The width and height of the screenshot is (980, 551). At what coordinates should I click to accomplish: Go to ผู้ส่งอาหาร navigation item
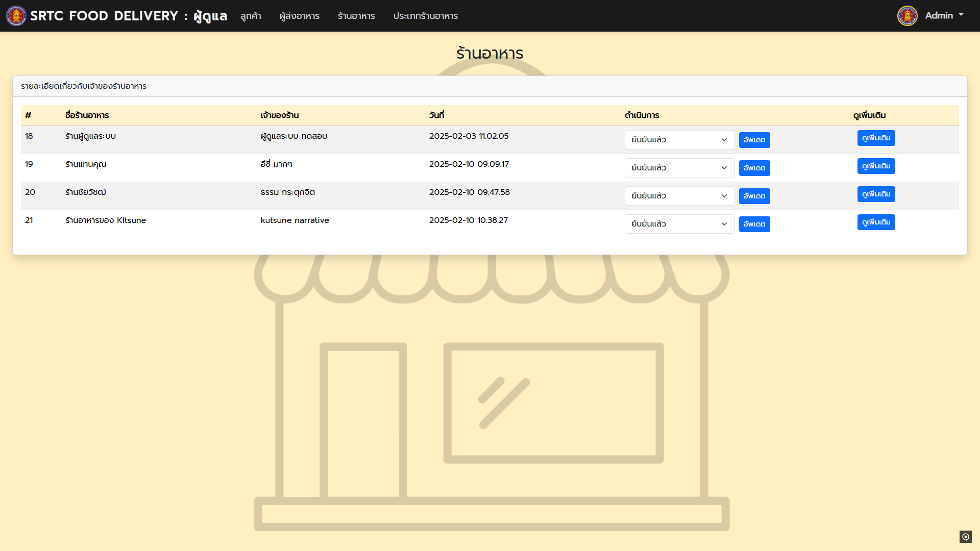point(299,16)
